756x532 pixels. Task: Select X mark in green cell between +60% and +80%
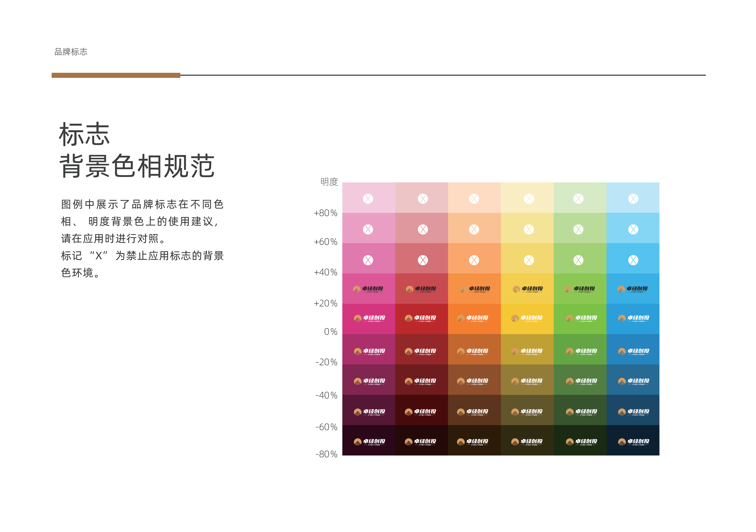pos(578,229)
